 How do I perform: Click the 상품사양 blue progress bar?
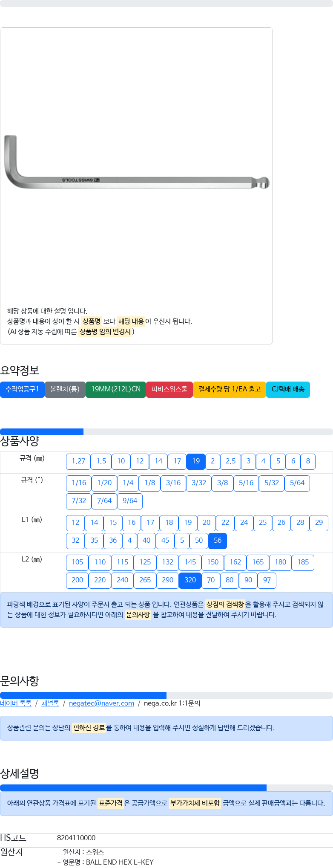(x=42, y=432)
